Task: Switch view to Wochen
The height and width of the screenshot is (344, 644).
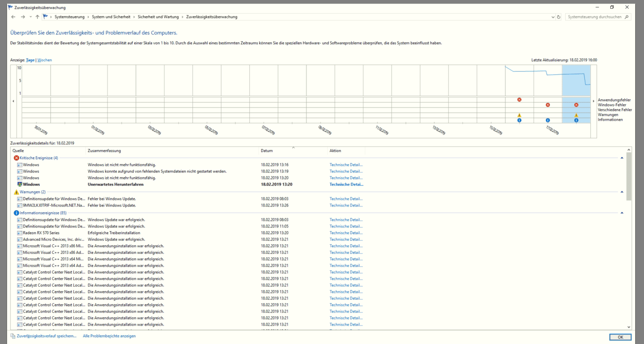Action: pos(45,60)
